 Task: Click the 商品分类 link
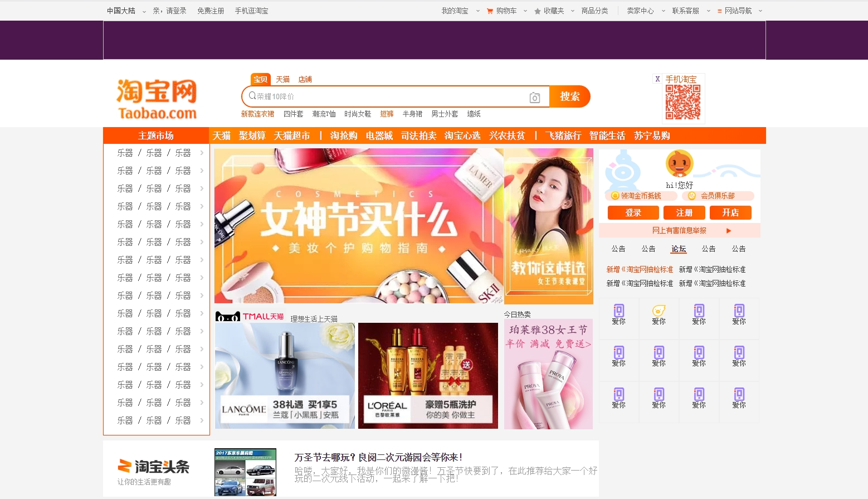pos(595,11)
